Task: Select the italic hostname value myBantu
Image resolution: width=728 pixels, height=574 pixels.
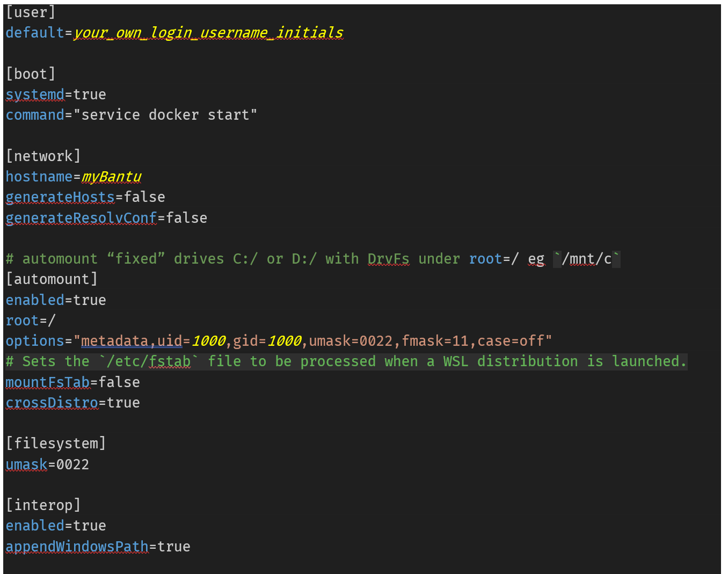Action: 111,176
